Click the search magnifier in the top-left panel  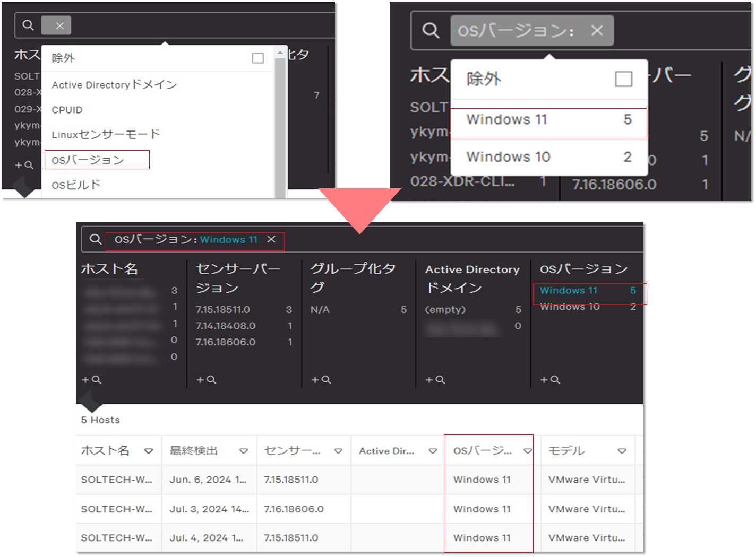(x=28, y=25)
